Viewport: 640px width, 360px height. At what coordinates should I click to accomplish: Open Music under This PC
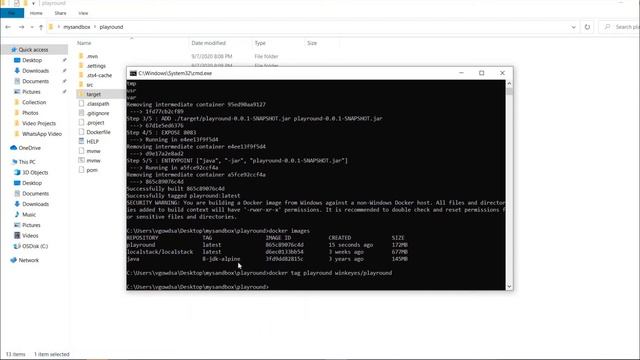29,215
